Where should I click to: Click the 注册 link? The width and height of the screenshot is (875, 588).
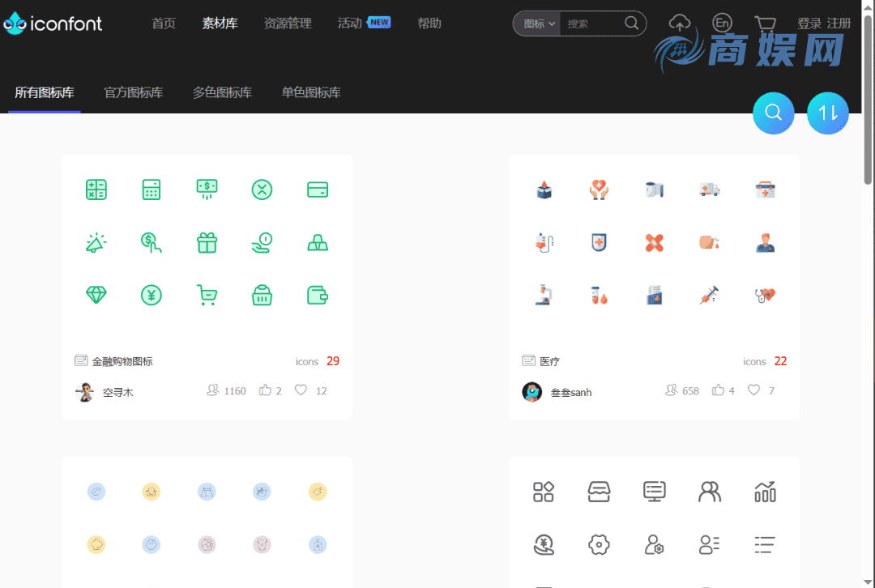839,23
